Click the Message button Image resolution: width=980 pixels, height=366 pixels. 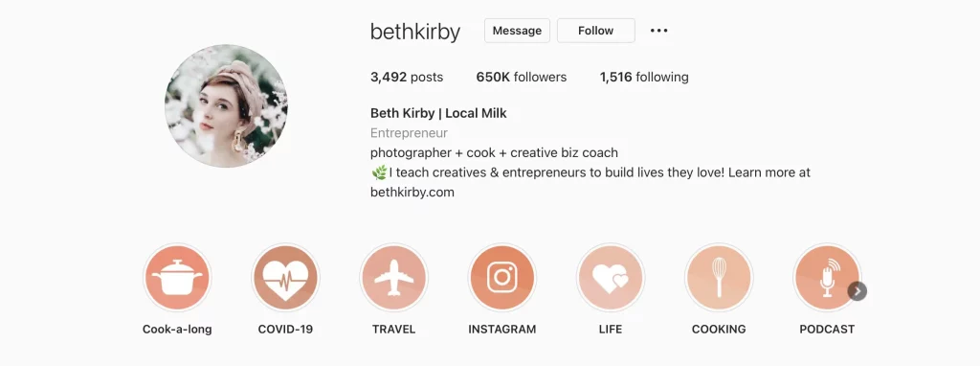pyautogui.click(x=517, y=31)
